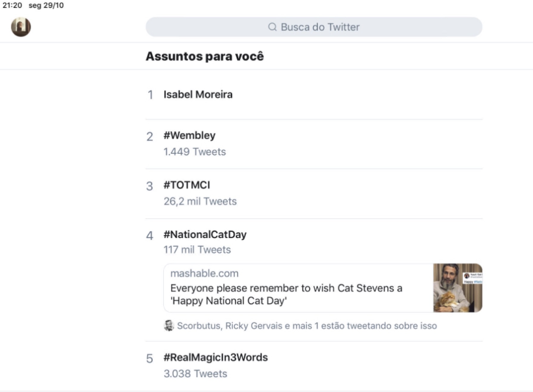Tap the 21:20 status bar clock
The image size is (533, 392).
(x=12, y=5)
